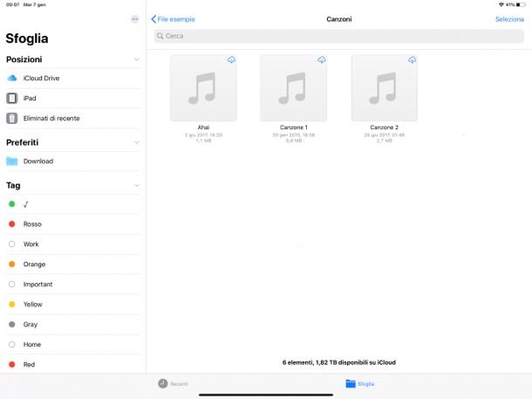Select the Yellow tag dot
This screenshot has width=532, height=399.
tap(12, 304)
